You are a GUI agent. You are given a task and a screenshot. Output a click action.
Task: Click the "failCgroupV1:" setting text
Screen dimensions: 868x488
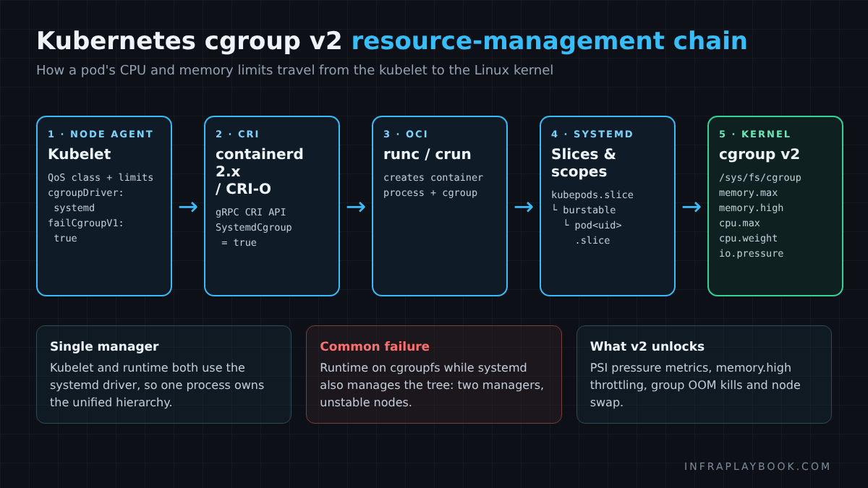click(x=86, y=223)
